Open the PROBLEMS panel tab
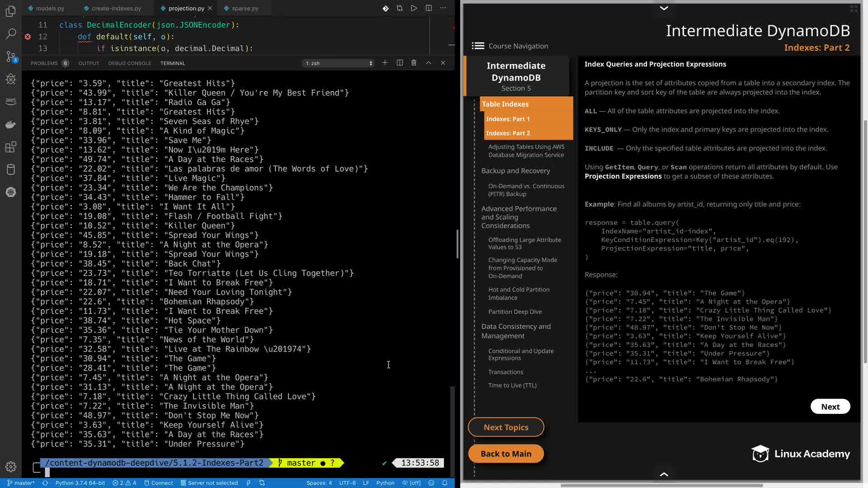The height and width of the screenshot is (488, 868). [x=44, y=63]
